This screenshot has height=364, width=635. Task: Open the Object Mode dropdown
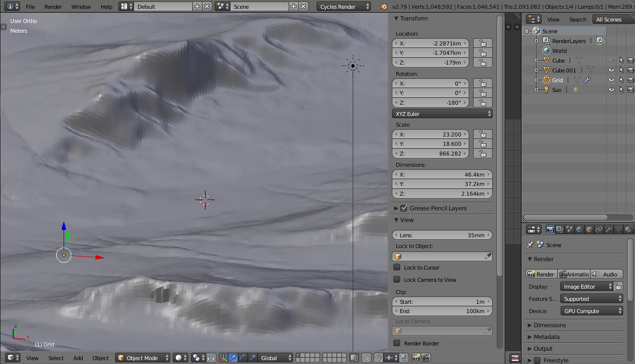coord(143,358)
